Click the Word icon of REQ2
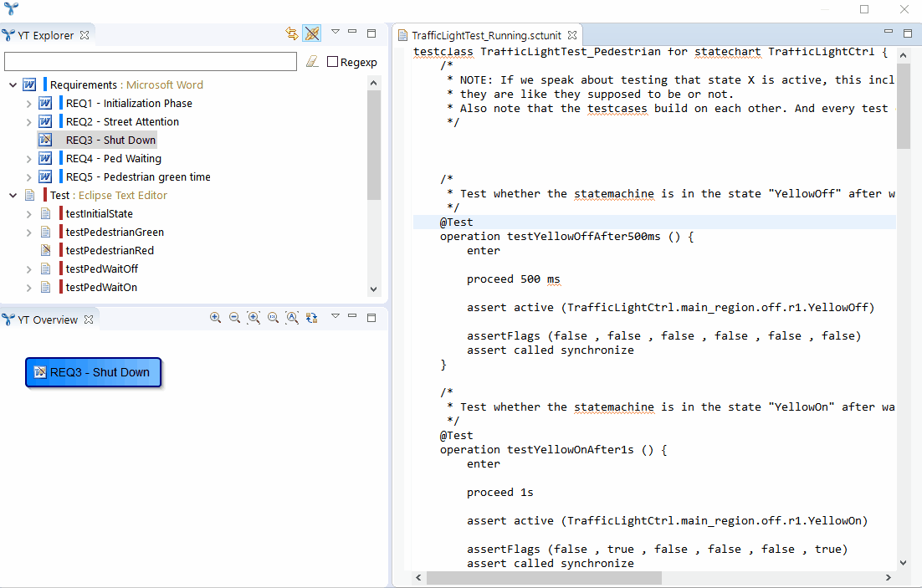The image size is (922, 588). [45, 122]
